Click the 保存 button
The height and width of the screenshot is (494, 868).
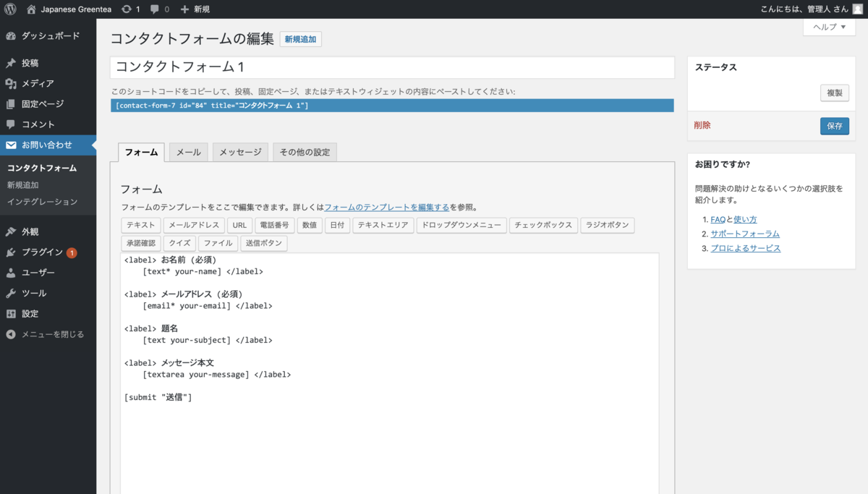[835, 126]
